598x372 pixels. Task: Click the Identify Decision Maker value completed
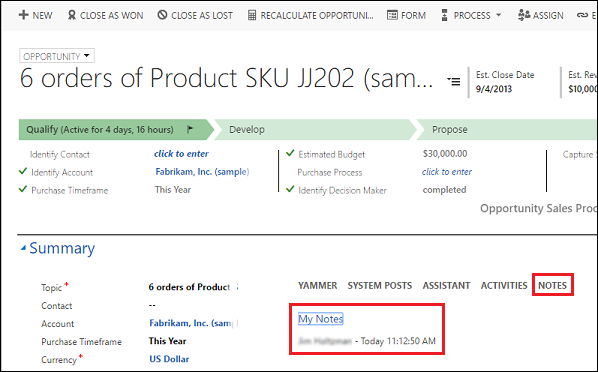click(x=444, y=190)
